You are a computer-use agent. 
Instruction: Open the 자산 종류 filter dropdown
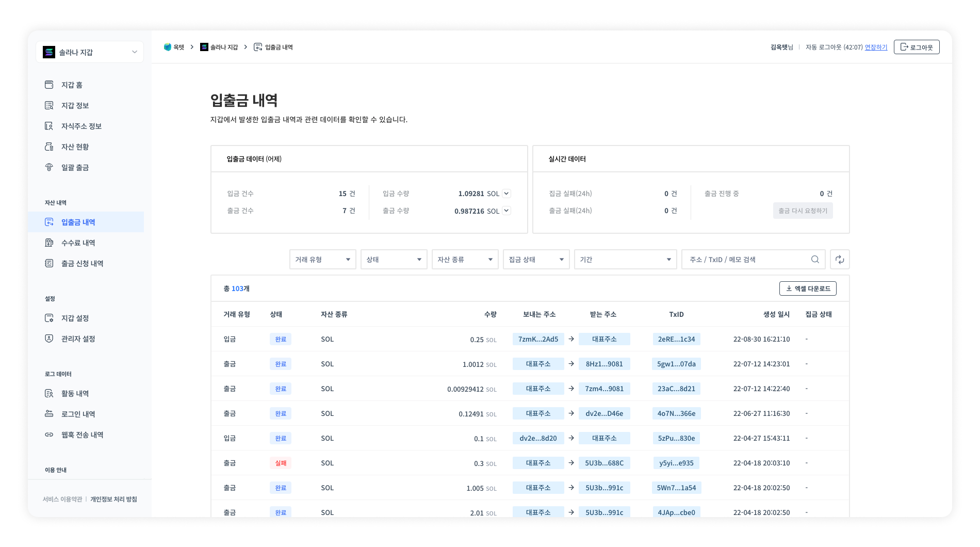[465, 260]
